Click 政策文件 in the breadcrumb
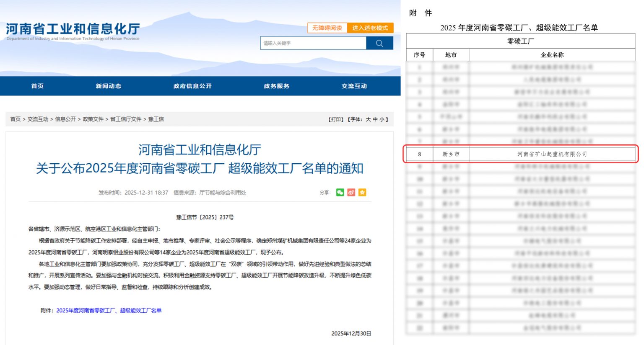The width and height of the screenshot is (644, 345). pos(93,119)
